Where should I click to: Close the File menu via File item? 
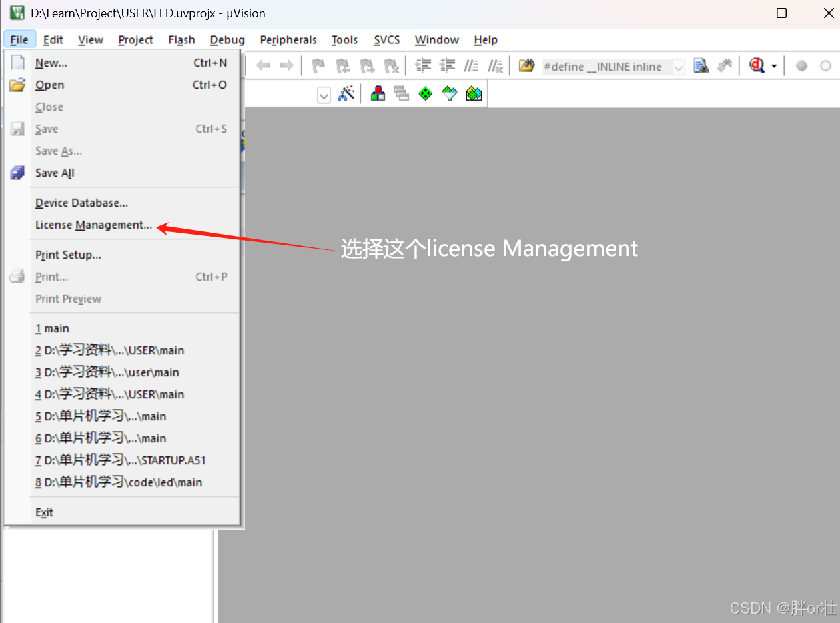(x=19, y=40)
